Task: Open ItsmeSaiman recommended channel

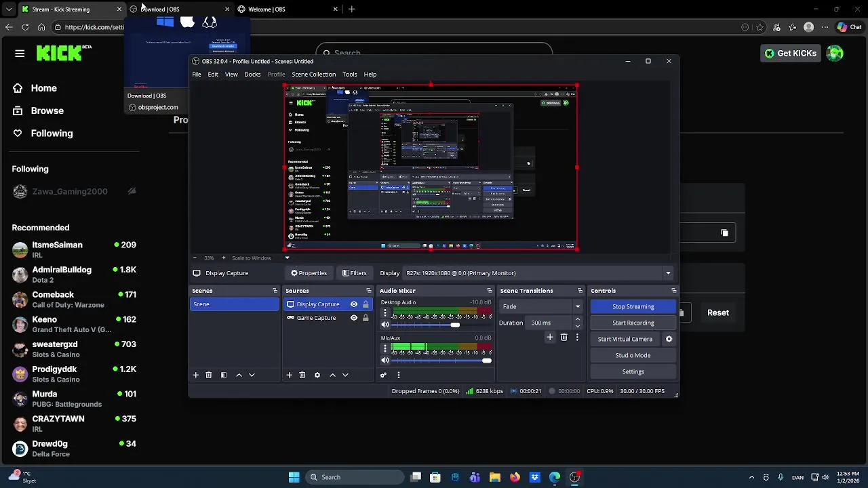Action: point(74,250)
